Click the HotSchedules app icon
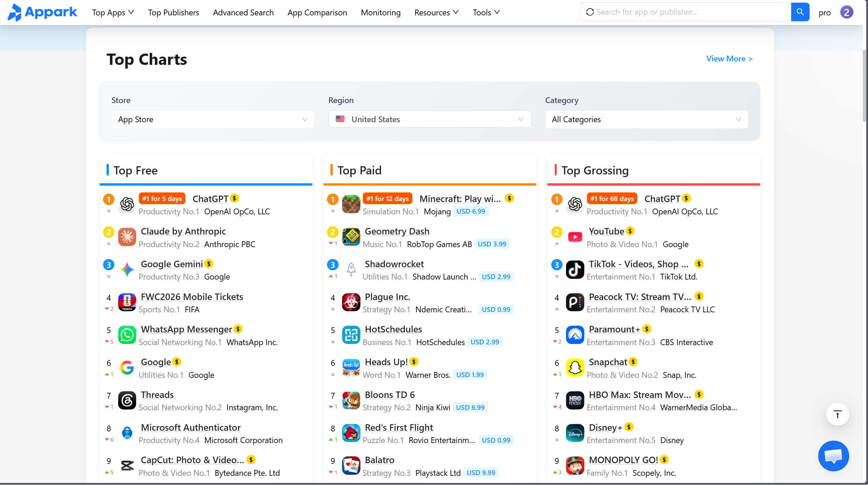The width and height of the screenshot is (868, 485). click(351, 335)
